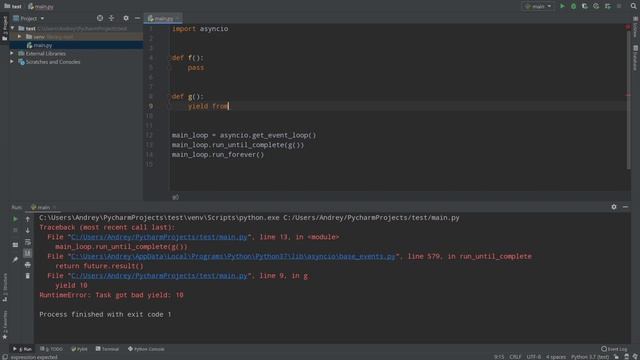640x360 pixels.
Task: Click the red error stripe marker by line 9
Action: pos(628,95)
